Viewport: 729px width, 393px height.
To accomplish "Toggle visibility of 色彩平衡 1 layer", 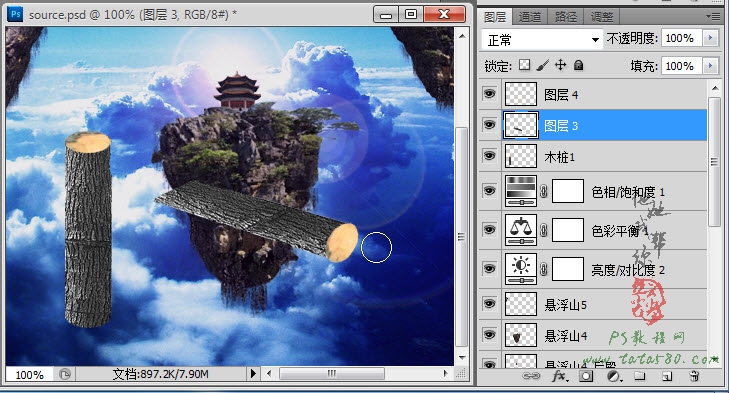I will pos(490,230).
